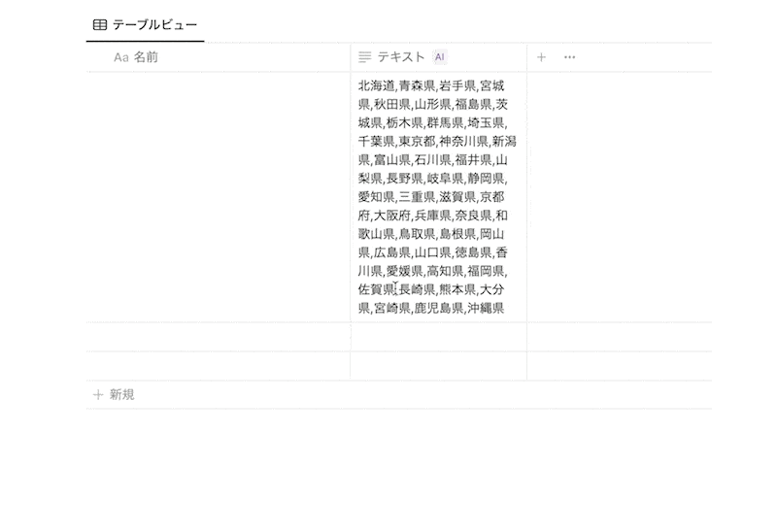Image resolution: width=777 pixels, height=532 pixels.
Task: Click the text property lines icon
Action: pyautogui.click(x=365, y=57)
